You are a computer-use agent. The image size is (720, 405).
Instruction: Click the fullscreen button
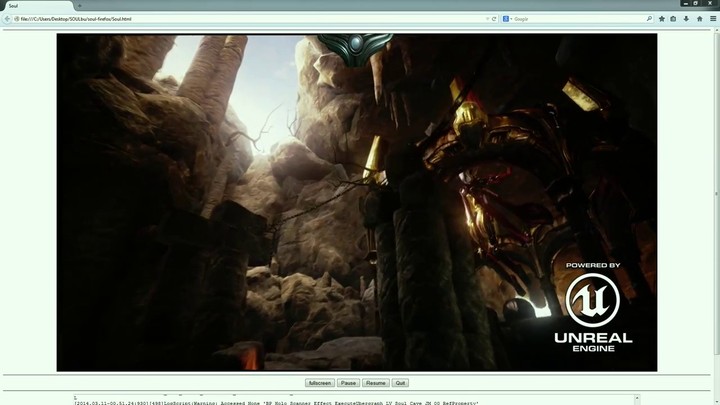pos(320,383)
